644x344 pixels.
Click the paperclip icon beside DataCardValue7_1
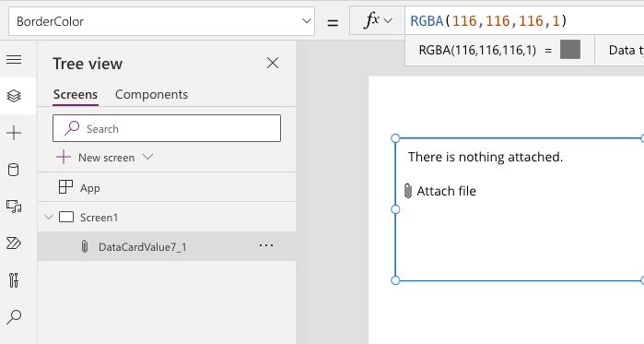coord(84,246)
